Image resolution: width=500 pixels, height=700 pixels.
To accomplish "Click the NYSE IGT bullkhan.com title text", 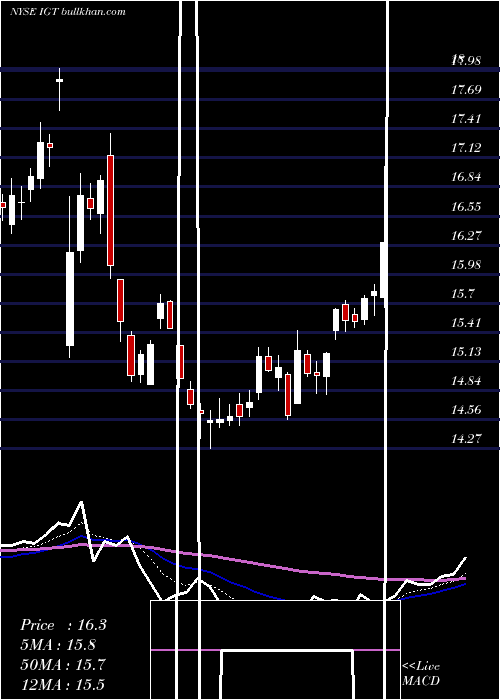I will [x=67, y=12].
